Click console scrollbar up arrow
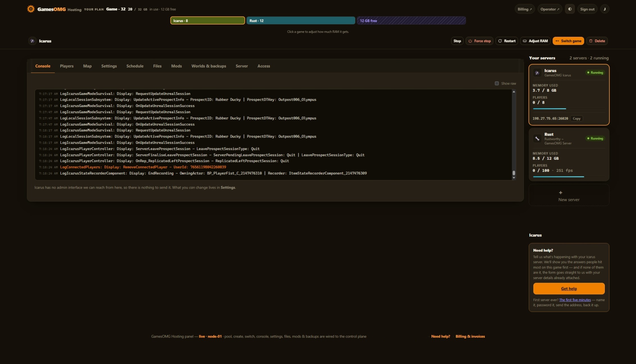The image size is (636, 364). (514, 92)
